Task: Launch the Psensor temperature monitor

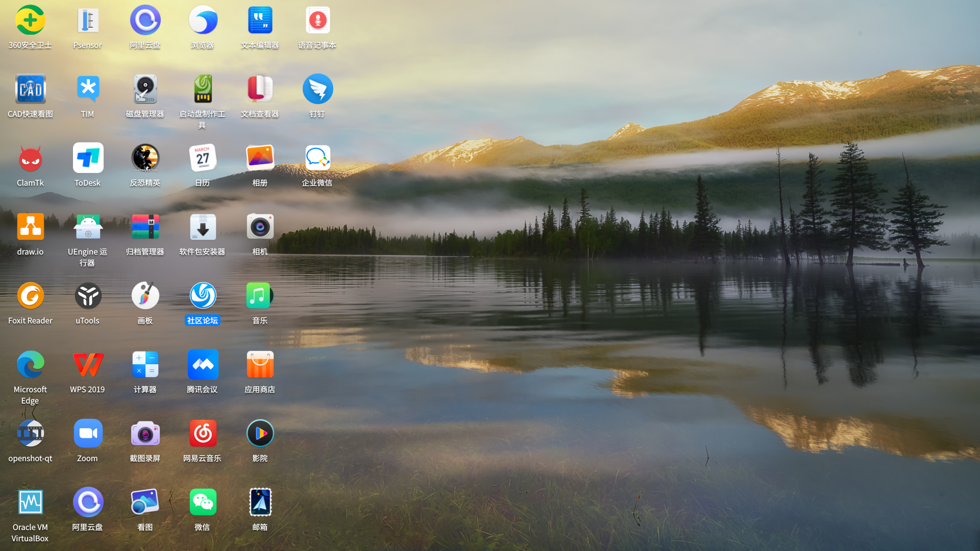Action: click(87, 20)
